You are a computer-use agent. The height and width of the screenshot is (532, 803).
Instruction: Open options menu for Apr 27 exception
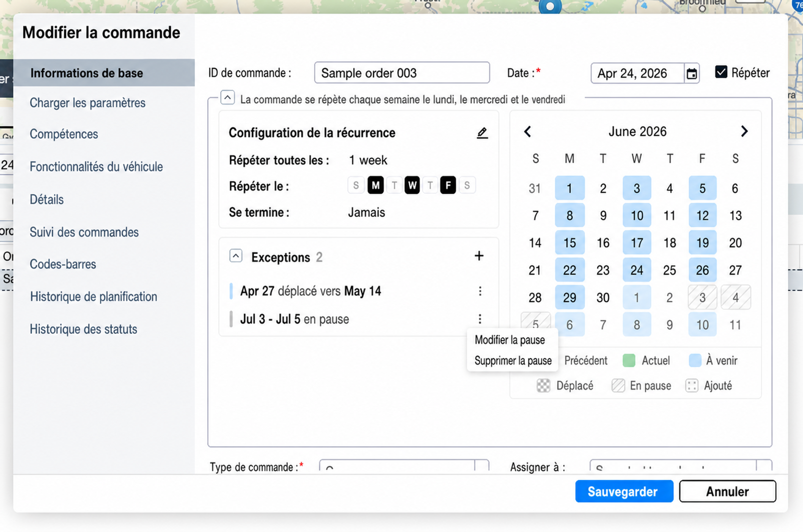click(480, 291)
